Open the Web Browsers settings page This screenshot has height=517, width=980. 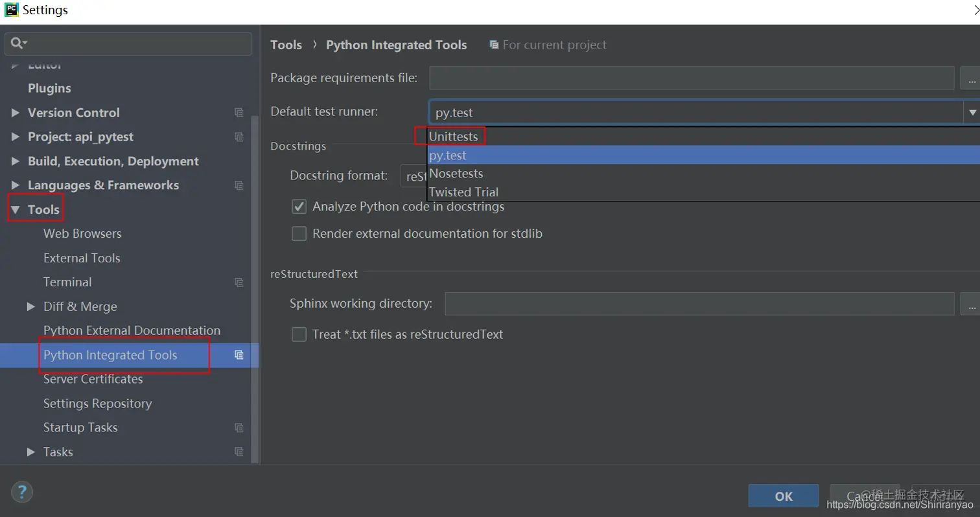tap(82, 234)
